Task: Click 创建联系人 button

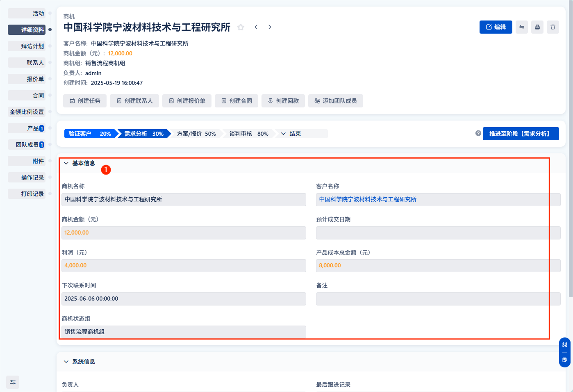Action: tap(134, 101)
